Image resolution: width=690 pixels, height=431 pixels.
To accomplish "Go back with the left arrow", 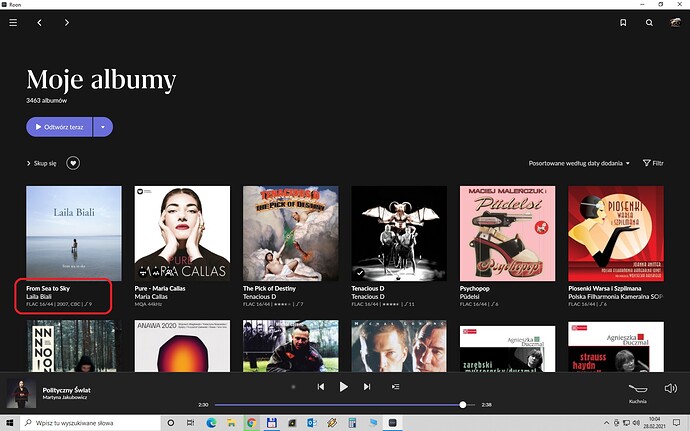I will click(40, 22).
